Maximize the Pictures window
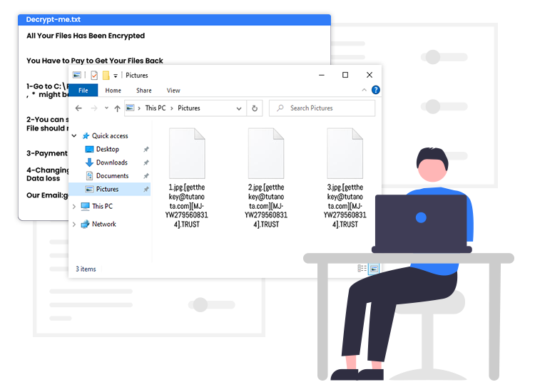 click(x=345, y=75)
